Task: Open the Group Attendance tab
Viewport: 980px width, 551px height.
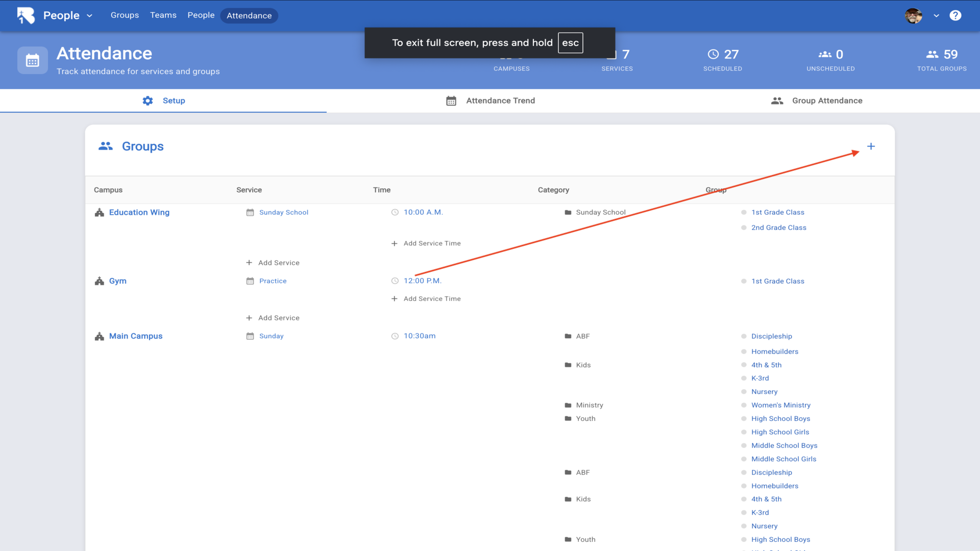Action: point(817,101)
